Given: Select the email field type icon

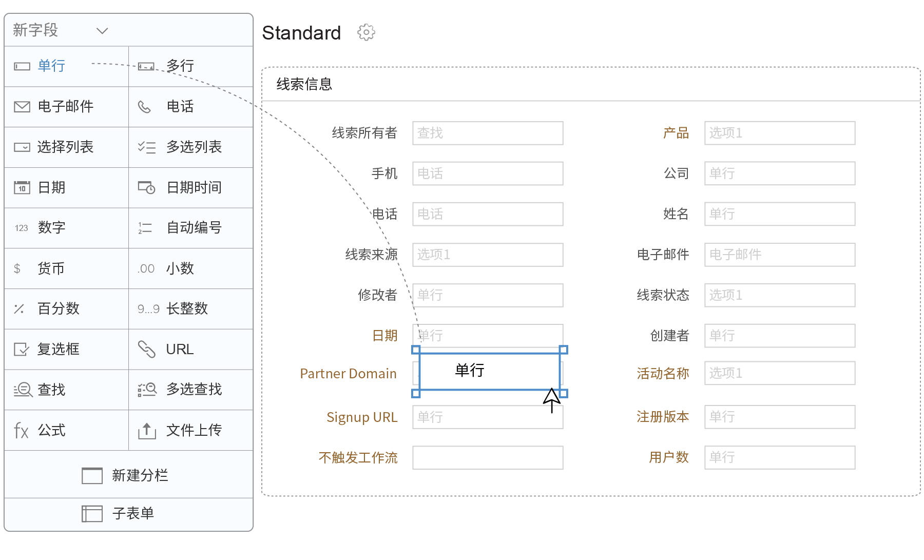Looking at the screenshot, I should (22, 107).
